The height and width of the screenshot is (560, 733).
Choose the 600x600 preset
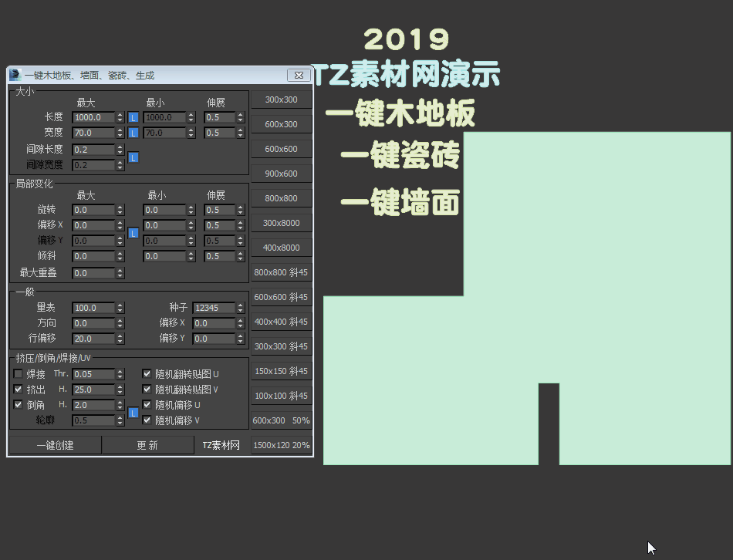tap(282, 149)
